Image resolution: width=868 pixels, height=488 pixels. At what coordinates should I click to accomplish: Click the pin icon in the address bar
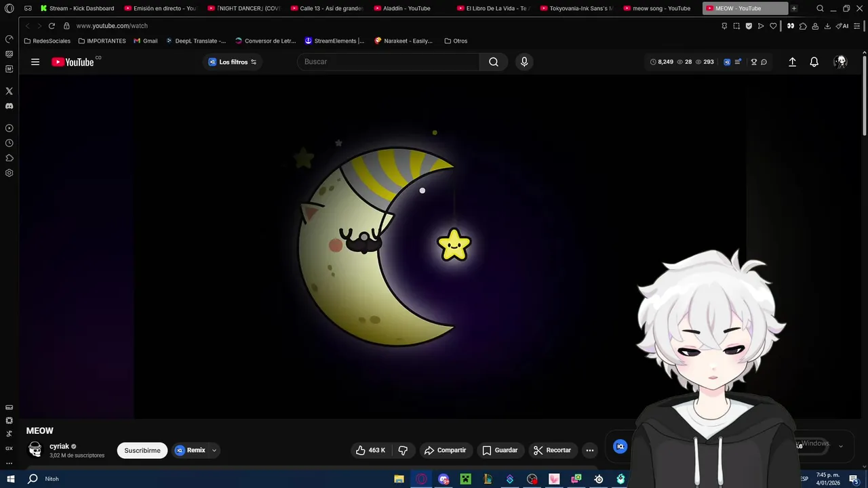click(x=724, y=26)
